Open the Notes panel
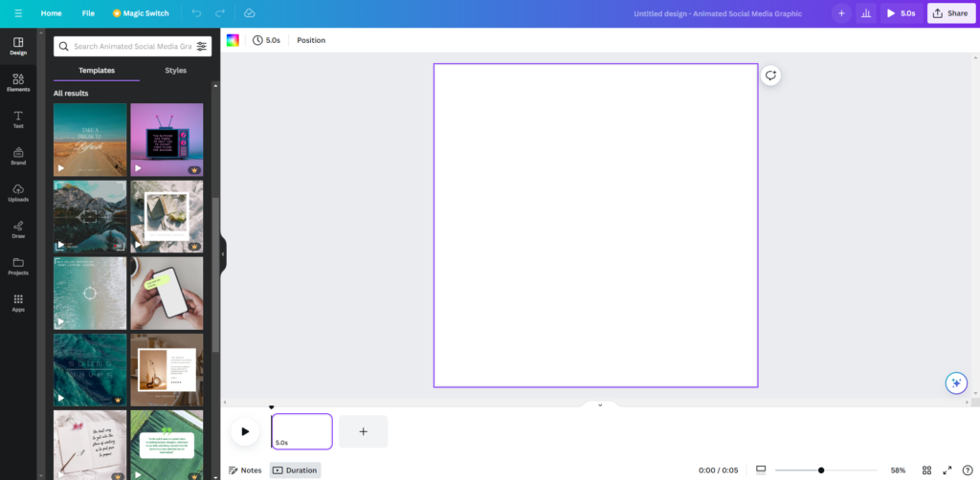980x480 pixels. tap(245, 470)
